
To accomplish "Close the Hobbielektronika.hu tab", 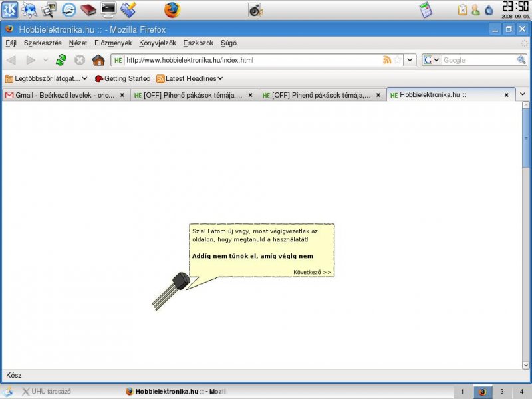I will [506, 95].
